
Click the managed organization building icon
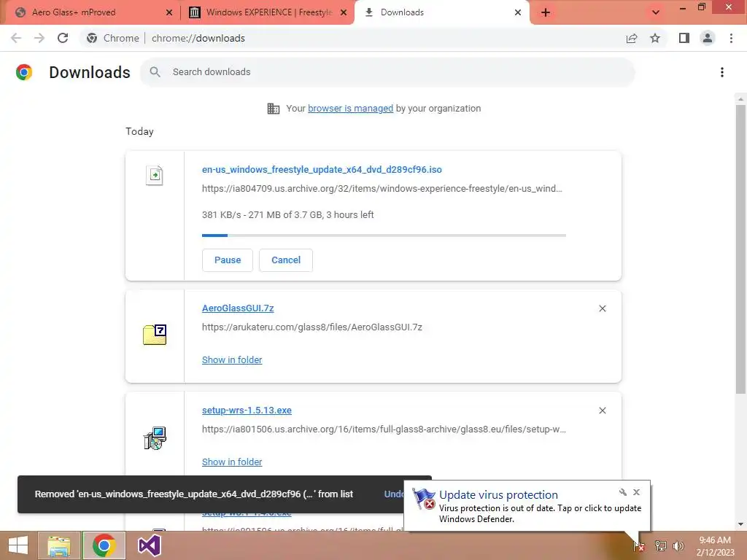pyautogui.click(x=274, y=109)
